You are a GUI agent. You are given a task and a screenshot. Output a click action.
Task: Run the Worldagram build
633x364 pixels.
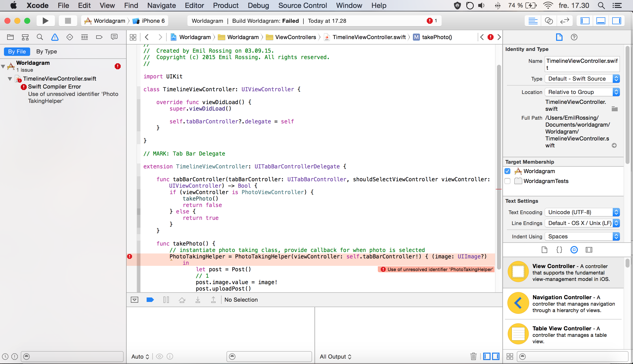45,21
